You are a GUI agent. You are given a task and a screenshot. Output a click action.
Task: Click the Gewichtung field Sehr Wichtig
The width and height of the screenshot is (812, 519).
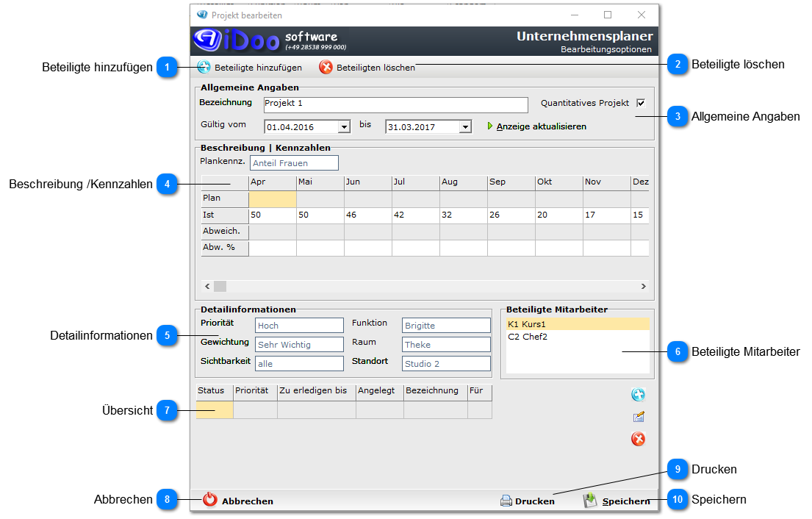pos(299,345)
